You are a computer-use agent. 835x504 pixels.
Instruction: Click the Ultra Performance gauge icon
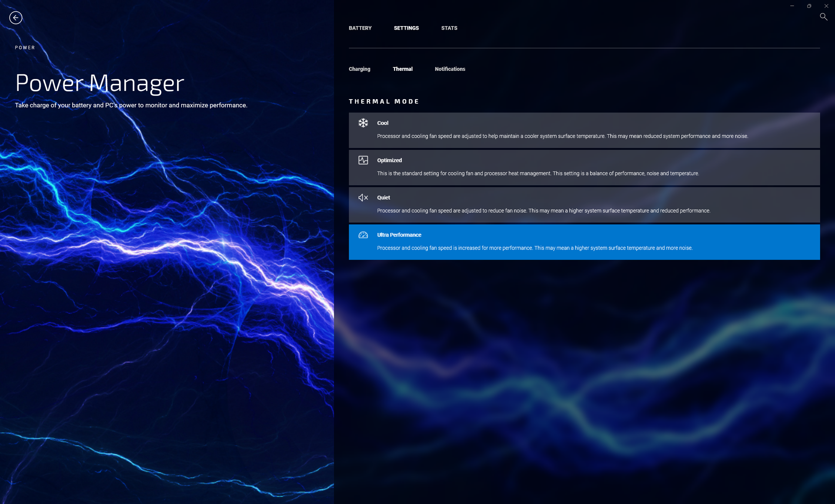tap(363, 235)
